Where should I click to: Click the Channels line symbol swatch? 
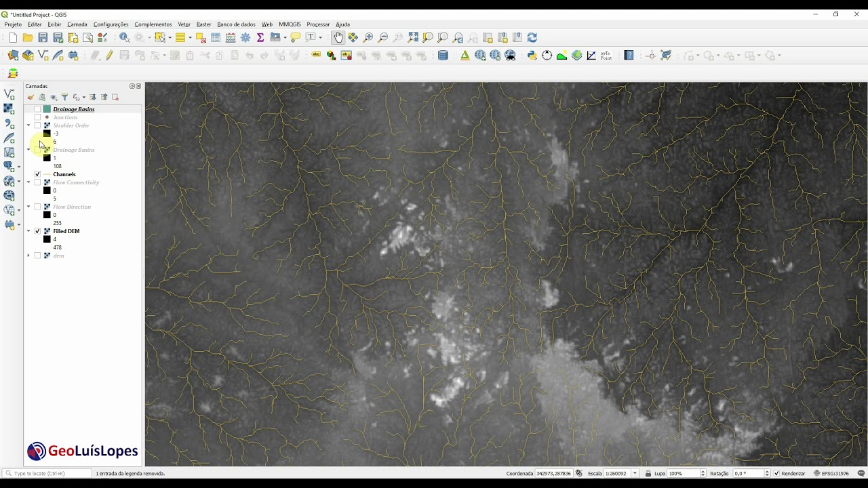[47, 174]
